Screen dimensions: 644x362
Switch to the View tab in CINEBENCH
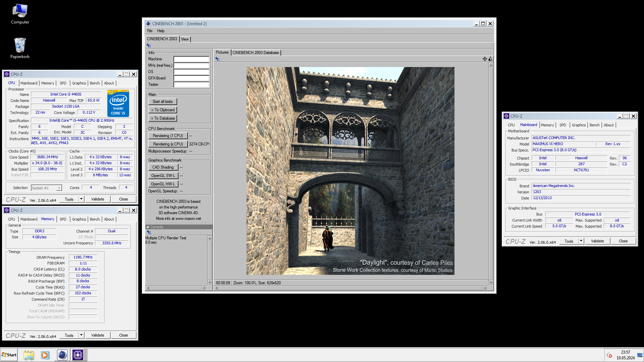pos(185,39)
